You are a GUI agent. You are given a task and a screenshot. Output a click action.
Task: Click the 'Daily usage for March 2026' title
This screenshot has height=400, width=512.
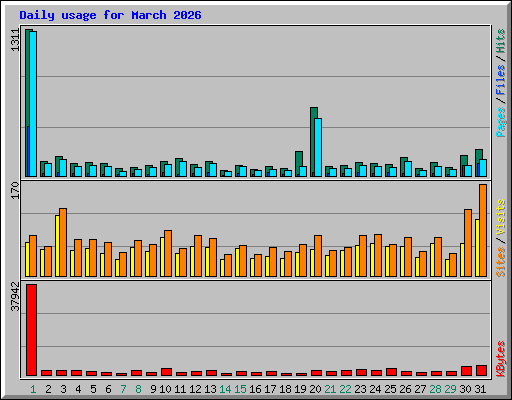(x=110, y=15)
